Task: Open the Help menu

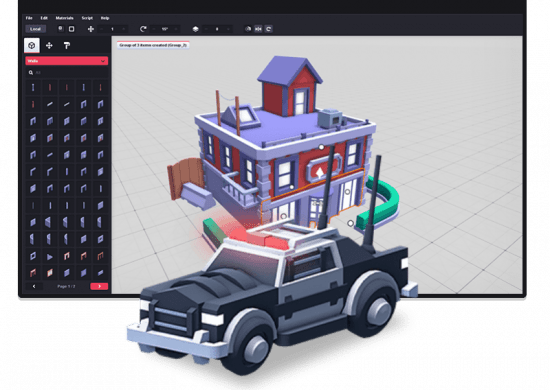Action: (105, 18)
